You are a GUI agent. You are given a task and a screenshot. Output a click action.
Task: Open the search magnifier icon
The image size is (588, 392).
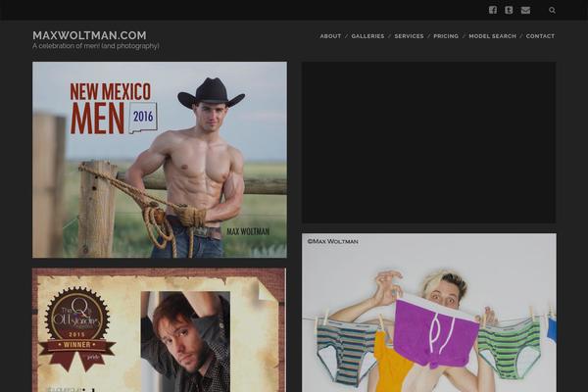(552, 10)
